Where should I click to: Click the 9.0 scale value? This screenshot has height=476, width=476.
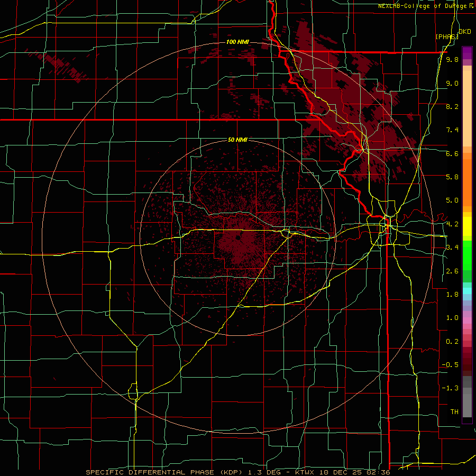(x=452, y=83)
